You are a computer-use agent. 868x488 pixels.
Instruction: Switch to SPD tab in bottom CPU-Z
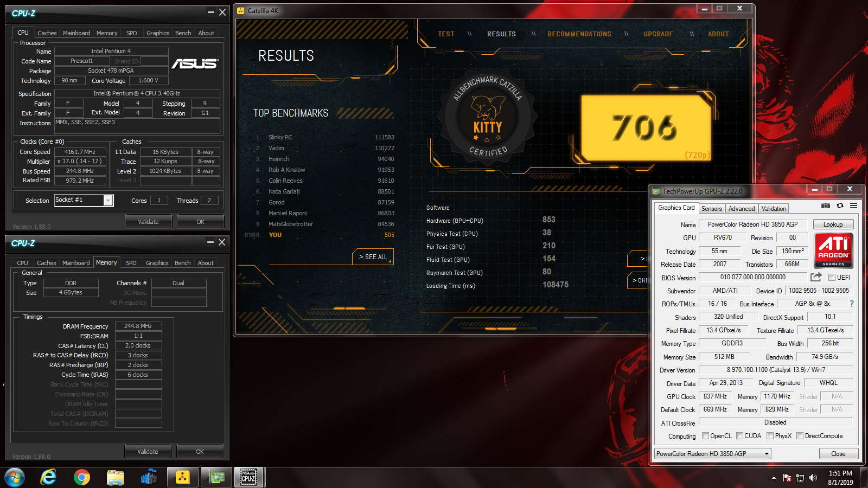(x=131, y=263)
